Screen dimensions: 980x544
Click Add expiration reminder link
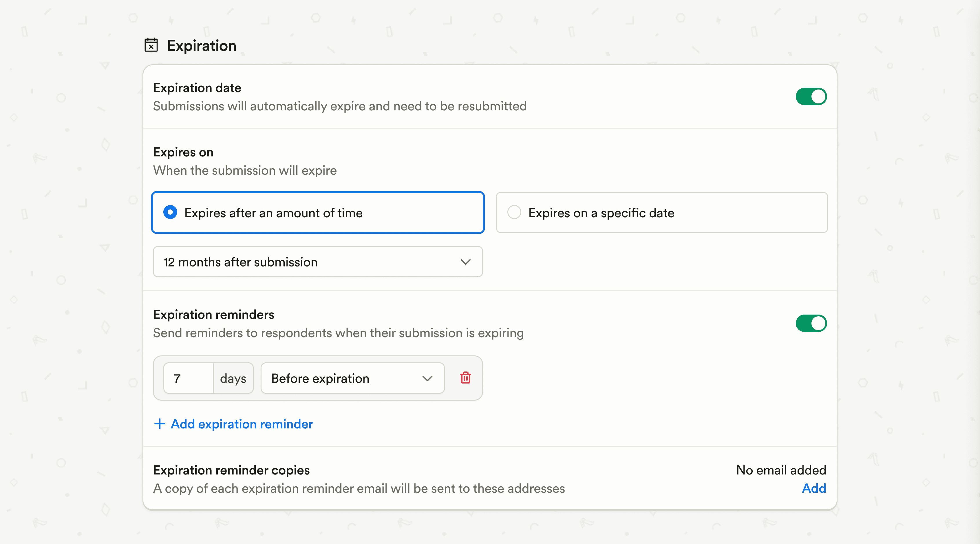point(242,424)
